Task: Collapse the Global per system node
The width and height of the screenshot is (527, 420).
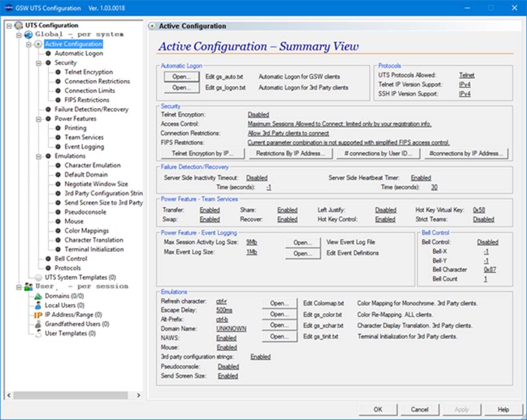Action: coord(19,35)
